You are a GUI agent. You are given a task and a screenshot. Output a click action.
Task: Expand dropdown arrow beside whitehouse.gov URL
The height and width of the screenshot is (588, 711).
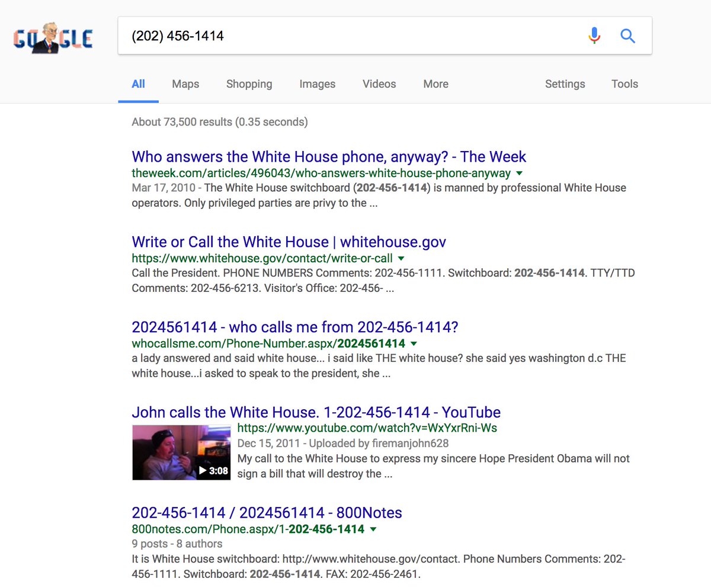401,259
